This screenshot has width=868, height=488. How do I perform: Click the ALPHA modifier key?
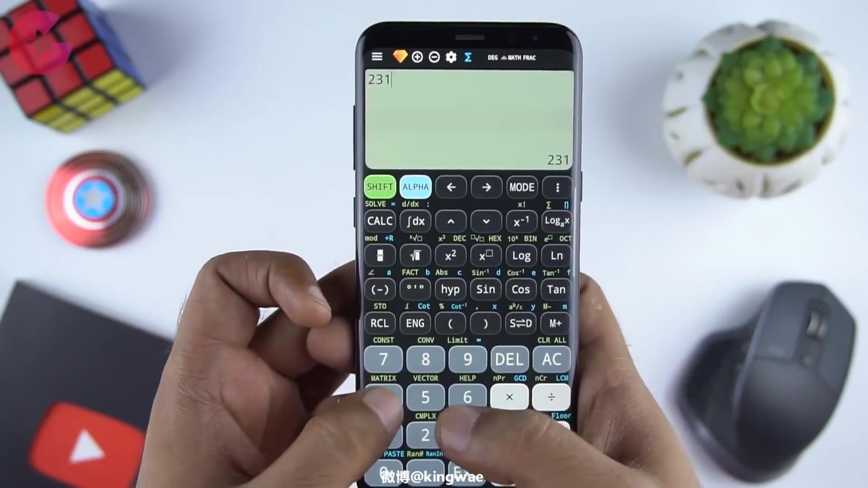click(x=415, y=187)
